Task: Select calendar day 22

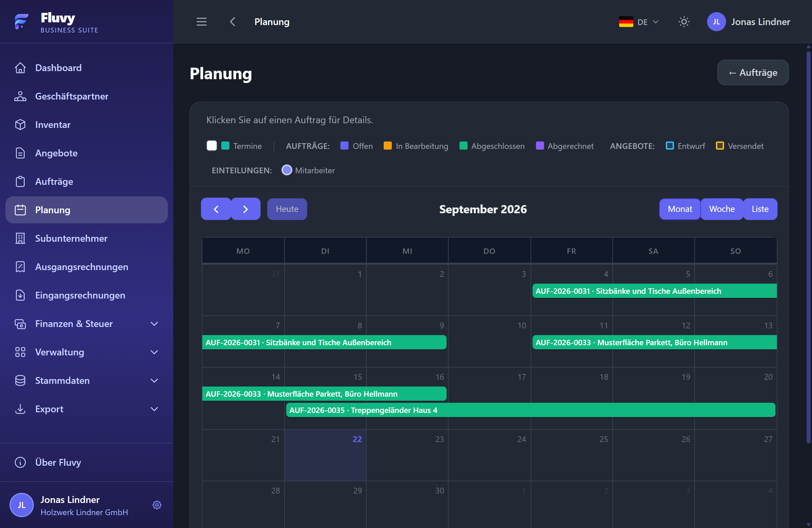Action: [325, 455]
